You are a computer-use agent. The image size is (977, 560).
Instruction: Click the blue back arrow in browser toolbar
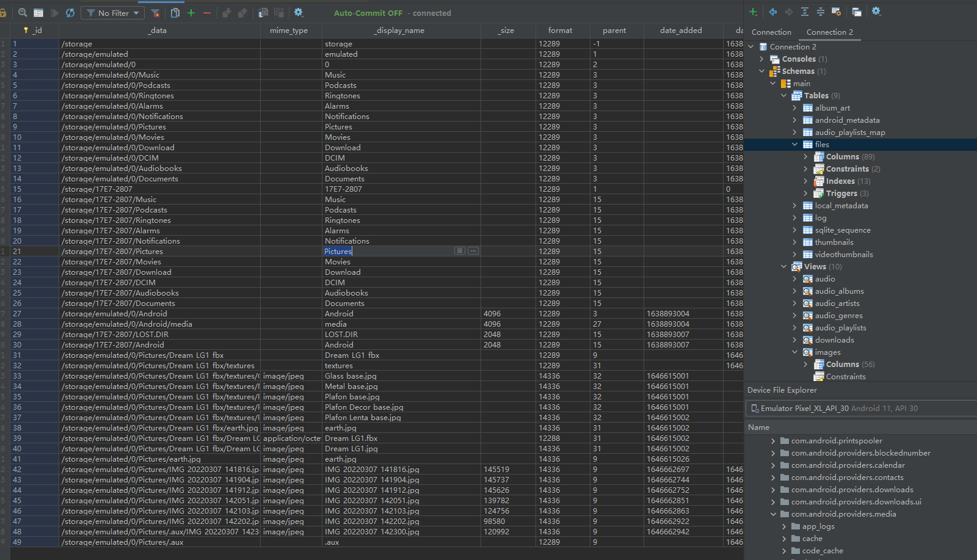point(773,12)
